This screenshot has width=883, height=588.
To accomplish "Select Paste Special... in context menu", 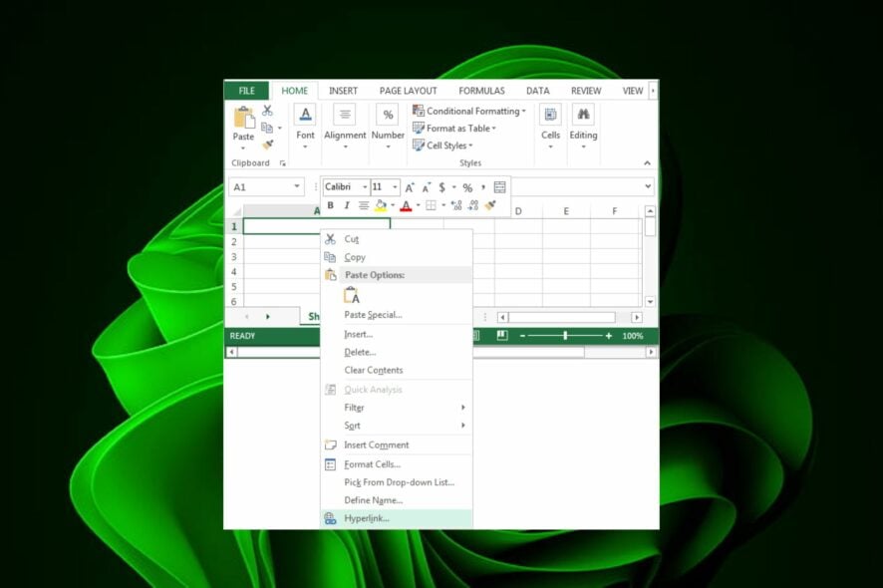I will [x=397, y=315].
